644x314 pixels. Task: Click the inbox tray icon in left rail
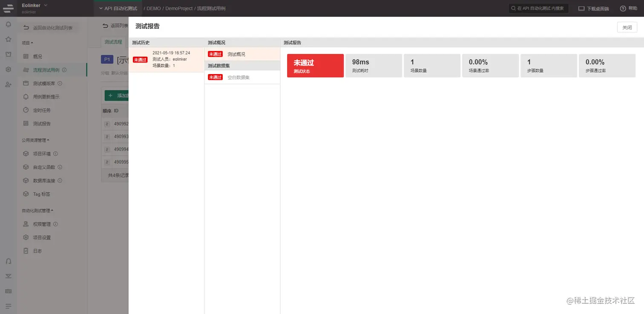(8, 54)
